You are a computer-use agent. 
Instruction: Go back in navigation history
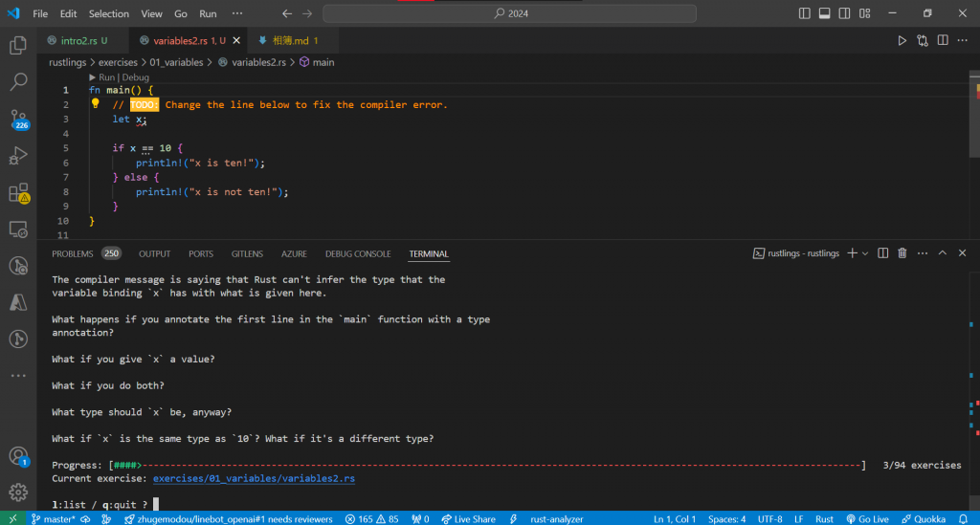coord(287,13)
